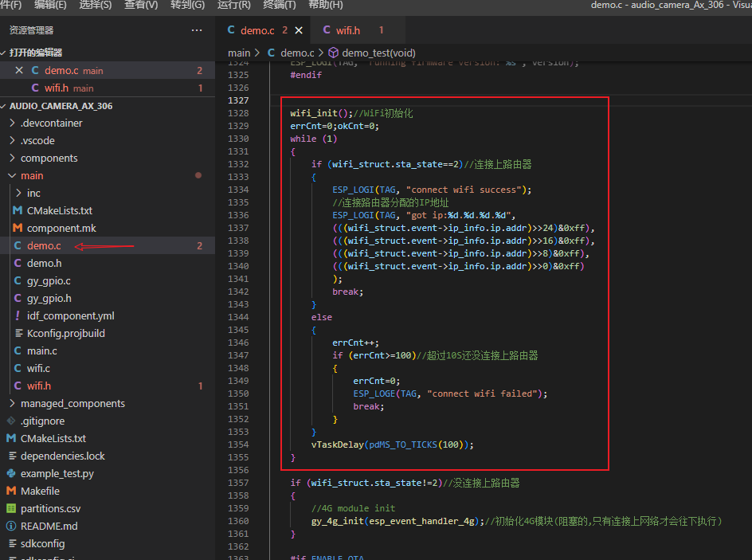
Task: Close demo.c in open editors list
Action: click(x=19, y=71)
